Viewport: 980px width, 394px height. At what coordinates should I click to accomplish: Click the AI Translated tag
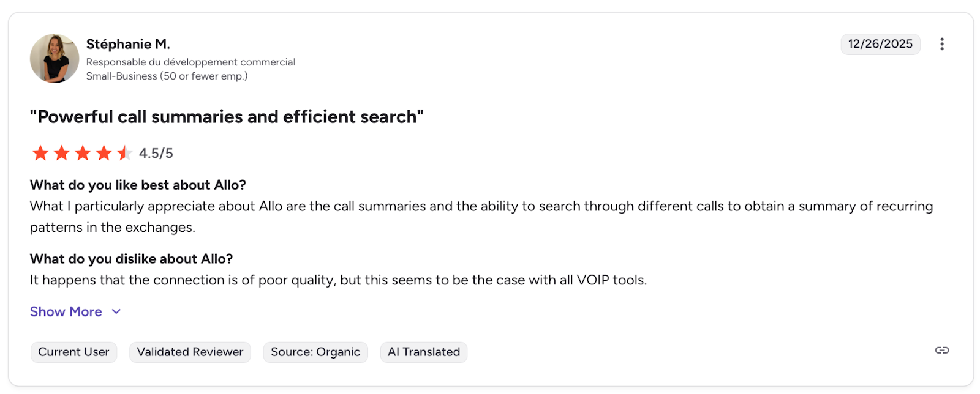pos(423,352)
